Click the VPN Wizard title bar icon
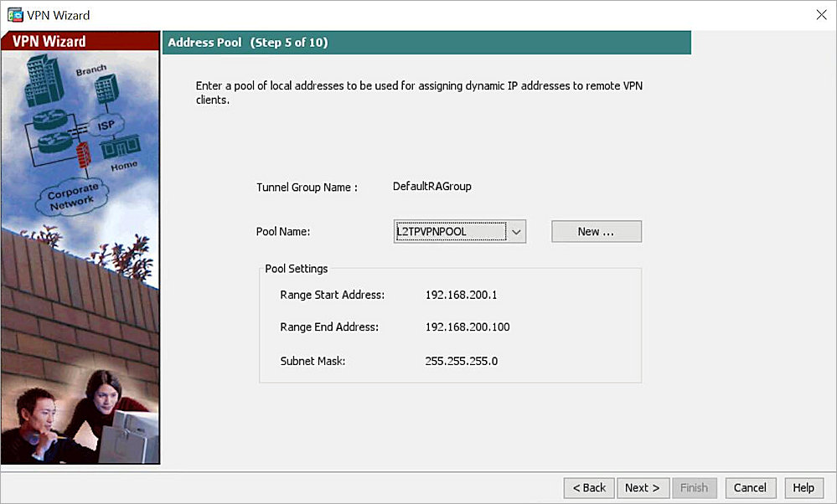Image resolution: width=837 pixels, height=504 pixels. 13,14
